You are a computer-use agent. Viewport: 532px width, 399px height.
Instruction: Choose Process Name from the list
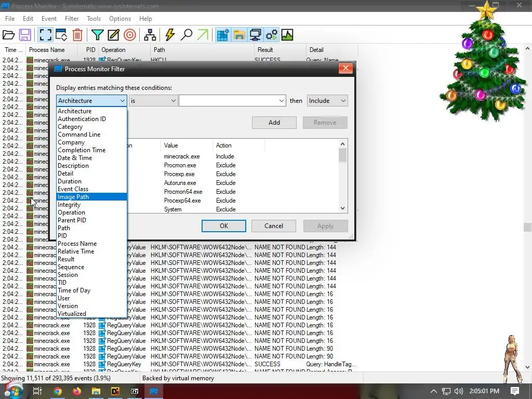pos(91,244)
